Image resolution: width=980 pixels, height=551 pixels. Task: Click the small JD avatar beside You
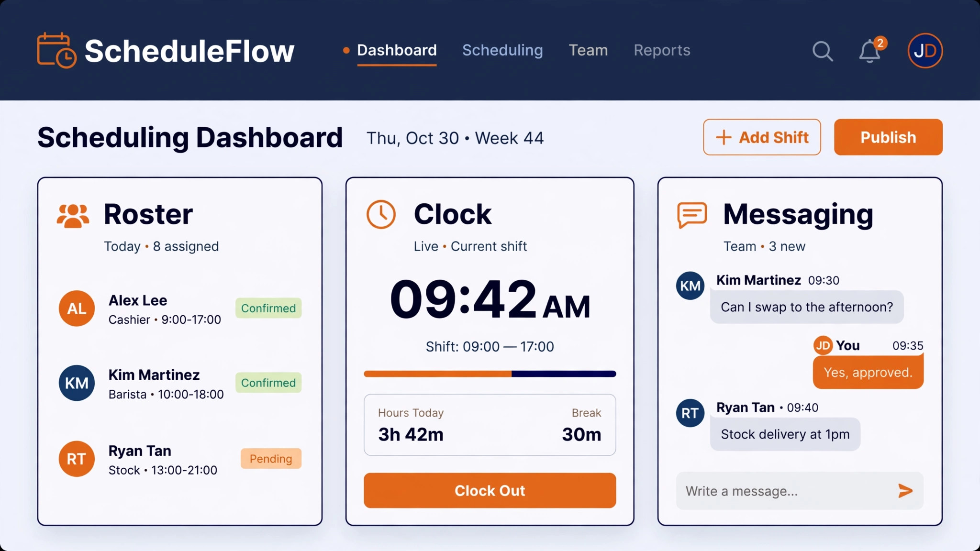pyautogui.click(x=823, y=345)
